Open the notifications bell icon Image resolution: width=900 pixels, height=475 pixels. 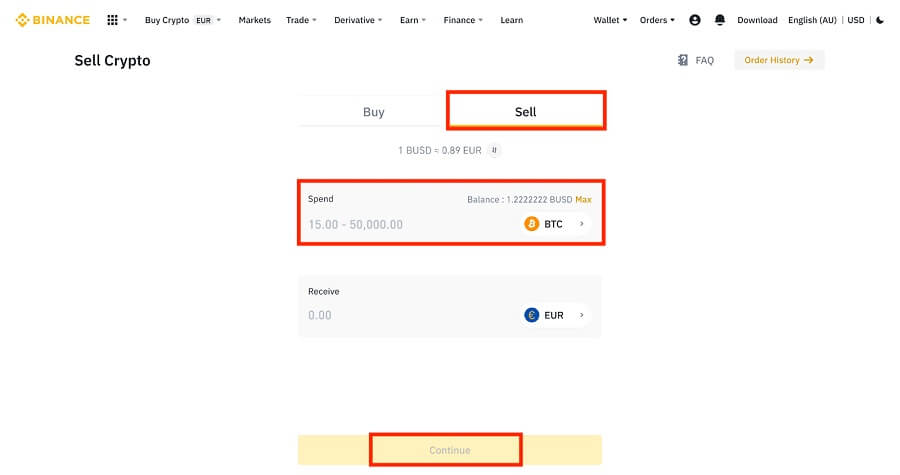tap(720, 20)
